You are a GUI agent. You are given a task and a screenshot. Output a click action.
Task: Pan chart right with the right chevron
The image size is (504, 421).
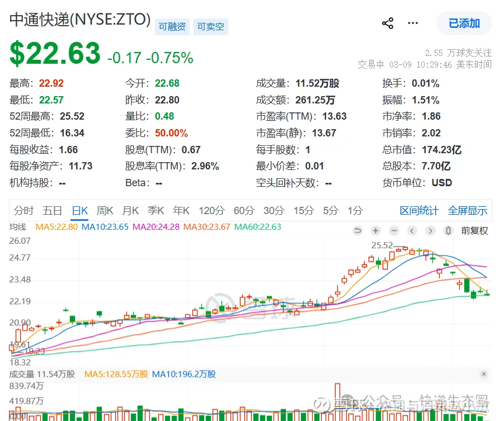(430, 230)
